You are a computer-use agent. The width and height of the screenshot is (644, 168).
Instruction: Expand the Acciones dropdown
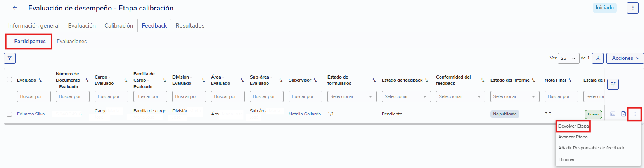(625, 58)
